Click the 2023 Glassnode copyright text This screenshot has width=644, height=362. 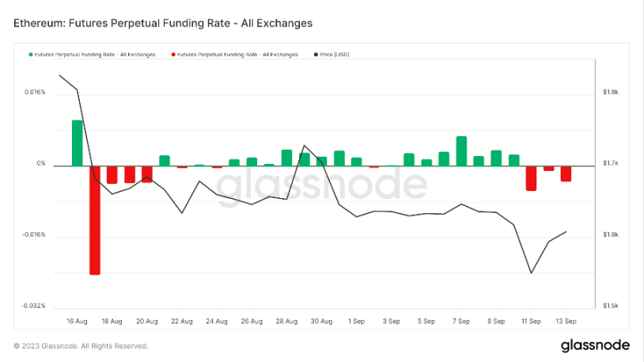(x=81, y=346)
